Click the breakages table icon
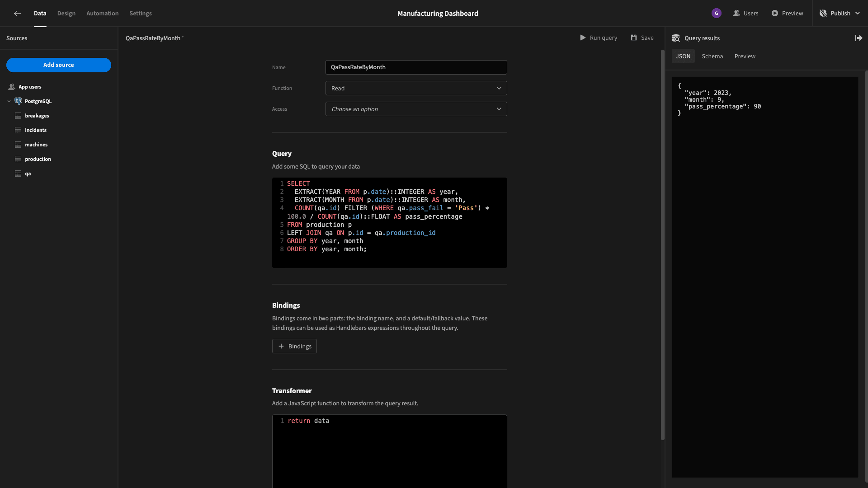Screen dimensions: 868x488 click(18, 116)
